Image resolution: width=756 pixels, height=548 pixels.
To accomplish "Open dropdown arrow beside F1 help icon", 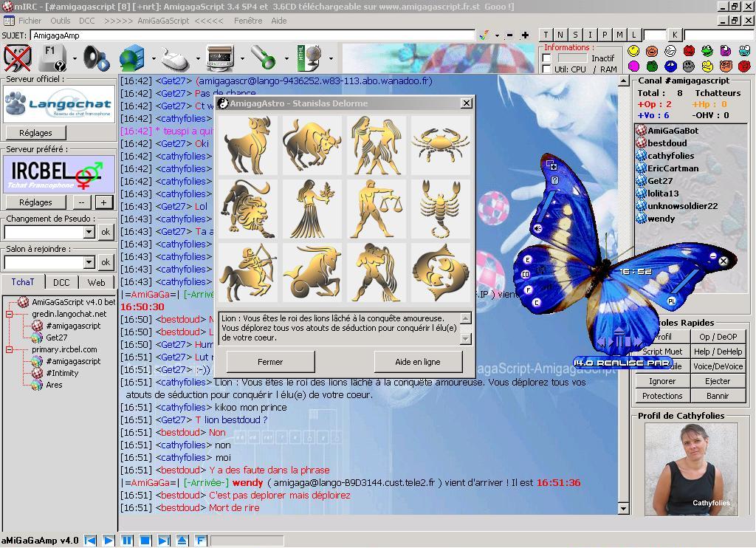I will click(x=75, y=59).
